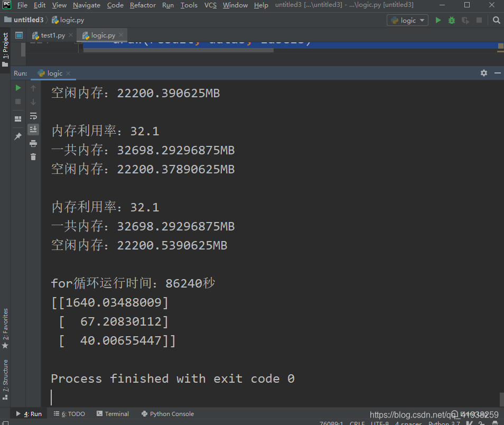Open the Tools menu

click(189, 5)
